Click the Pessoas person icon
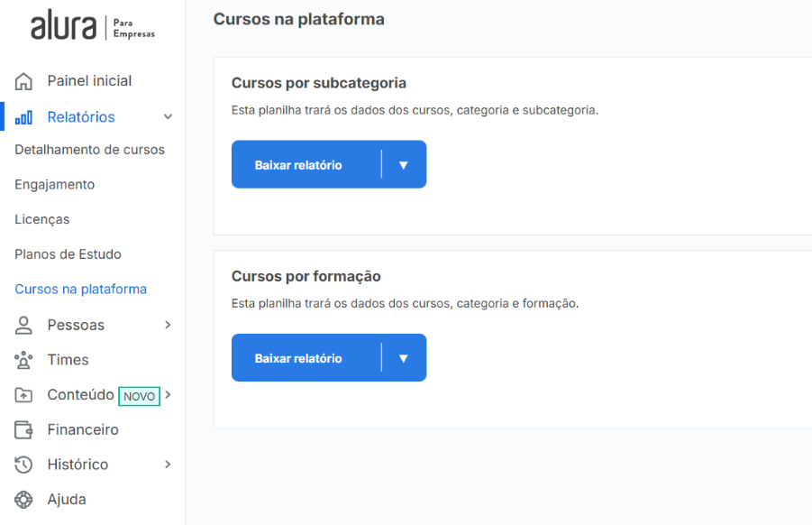Viewport: 812px width, 525px height. (x=23, y=326)
